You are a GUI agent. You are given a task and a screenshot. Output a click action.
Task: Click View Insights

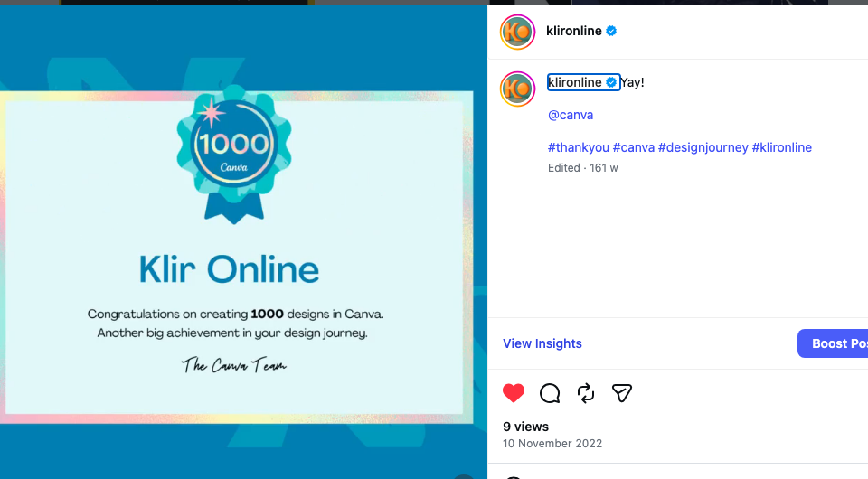pyautogui.click(x=542, y=343)
